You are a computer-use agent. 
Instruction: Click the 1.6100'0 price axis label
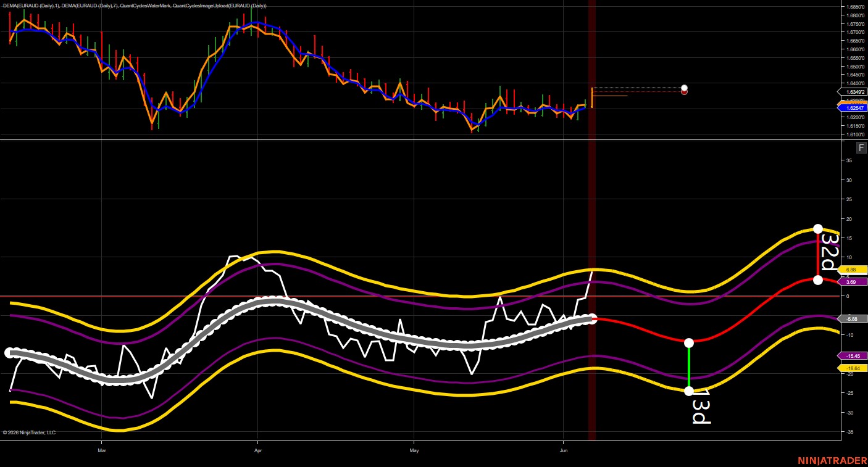(x=855, y=134)
